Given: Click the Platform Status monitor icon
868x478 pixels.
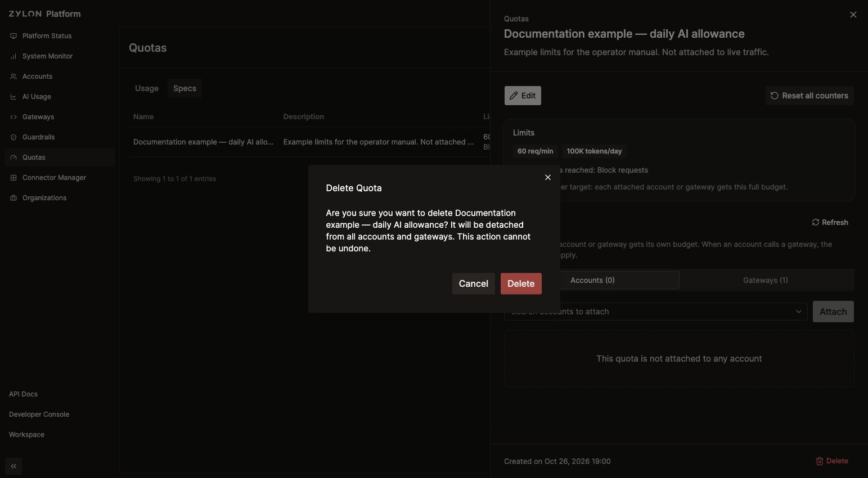Looking at the screenshot, I should pos(14,36).
